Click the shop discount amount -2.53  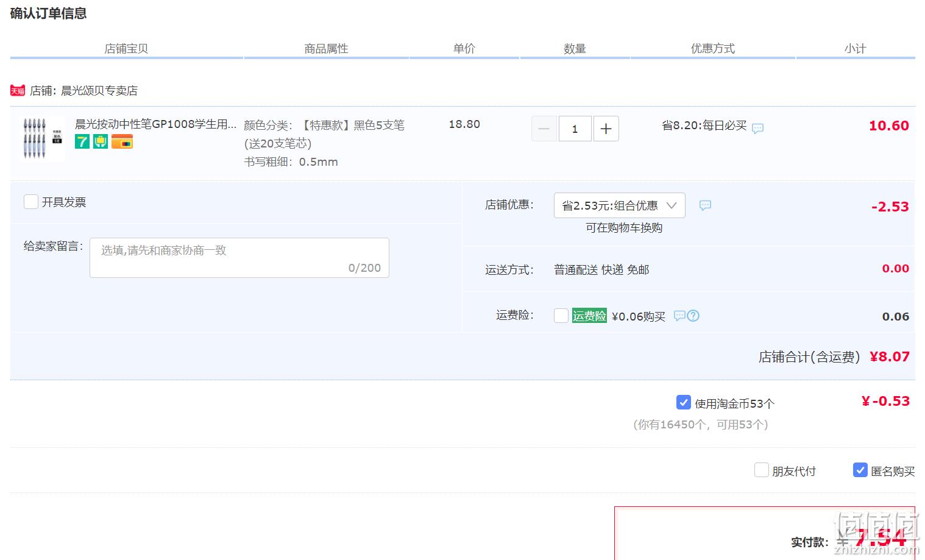coord(890,207)
